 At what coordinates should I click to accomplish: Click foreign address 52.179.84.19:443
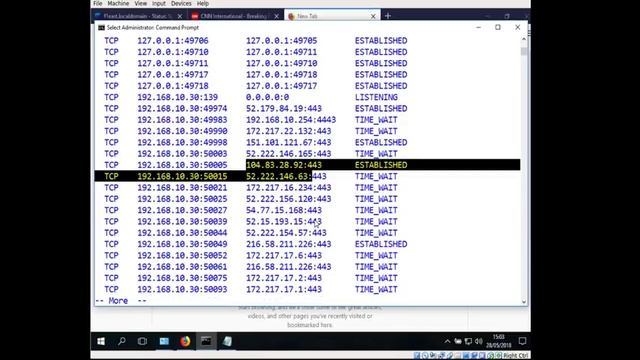click(284, 109)
